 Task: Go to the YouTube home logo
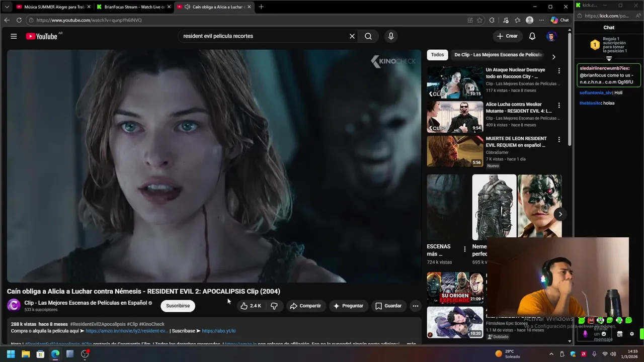(41, 36)
